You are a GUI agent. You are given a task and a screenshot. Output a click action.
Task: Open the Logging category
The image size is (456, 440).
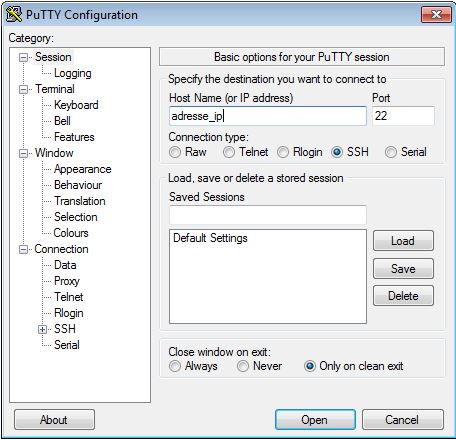point(73,73)
